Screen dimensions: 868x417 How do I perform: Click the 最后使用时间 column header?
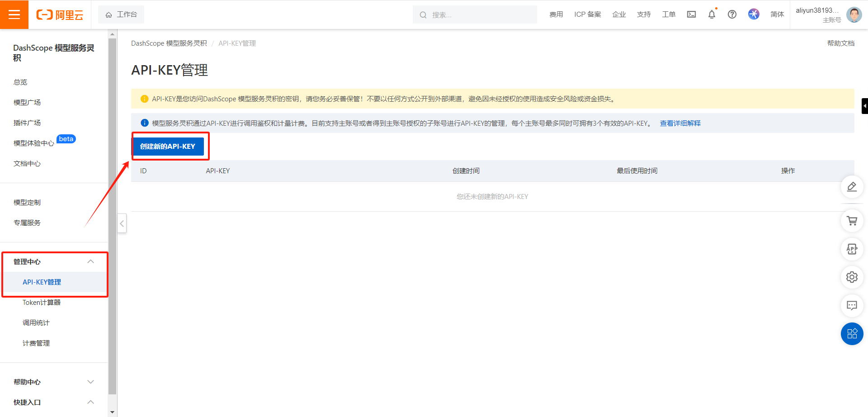(x=637, y=171)
